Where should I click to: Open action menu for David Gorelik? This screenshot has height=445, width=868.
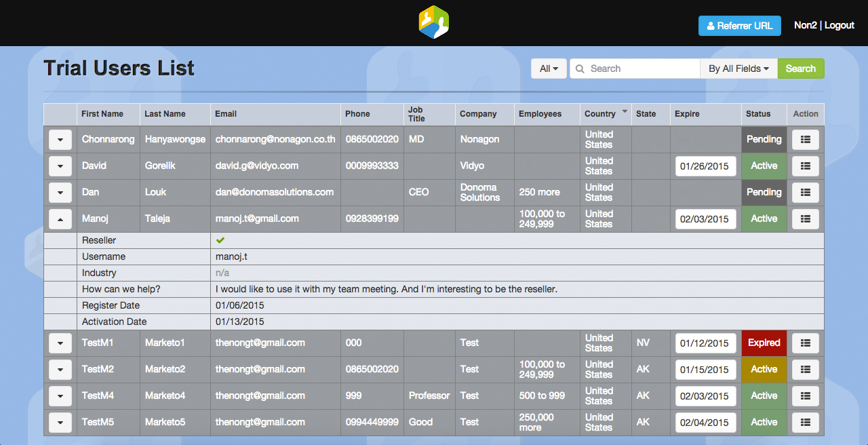pos(805,166)
